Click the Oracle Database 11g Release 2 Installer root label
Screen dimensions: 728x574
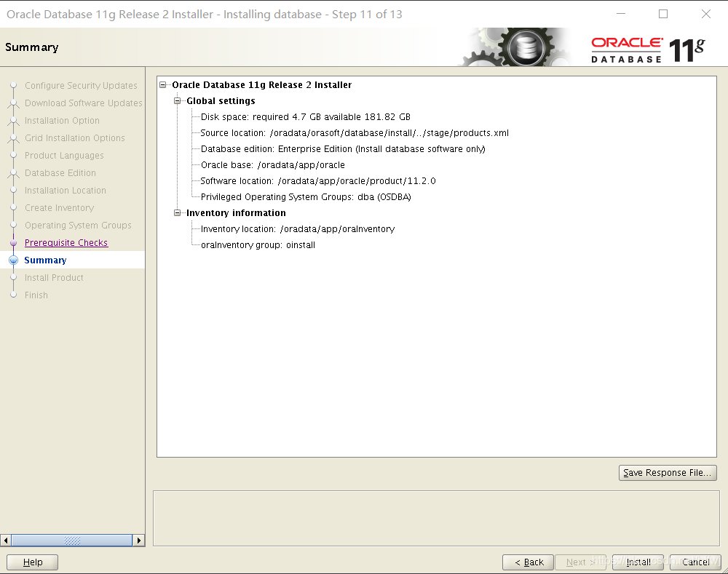click(262, 85)
